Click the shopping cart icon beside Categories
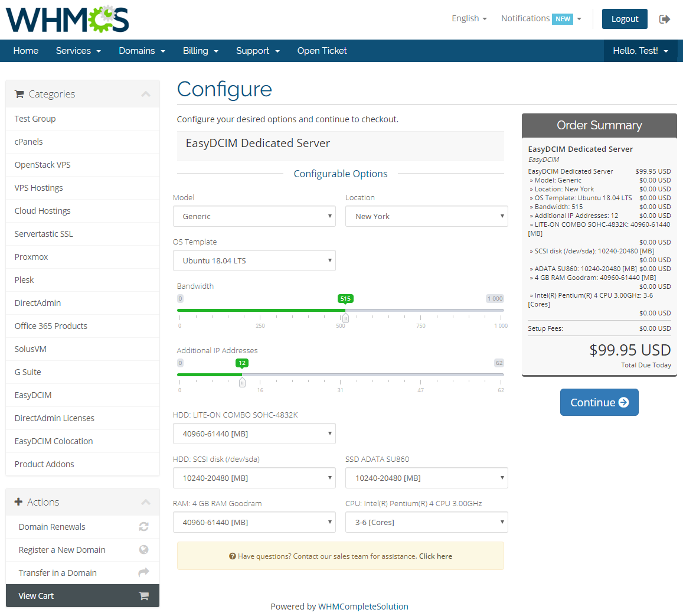Image resolution: width=683 pixels, height=616 pixels. 21,93
